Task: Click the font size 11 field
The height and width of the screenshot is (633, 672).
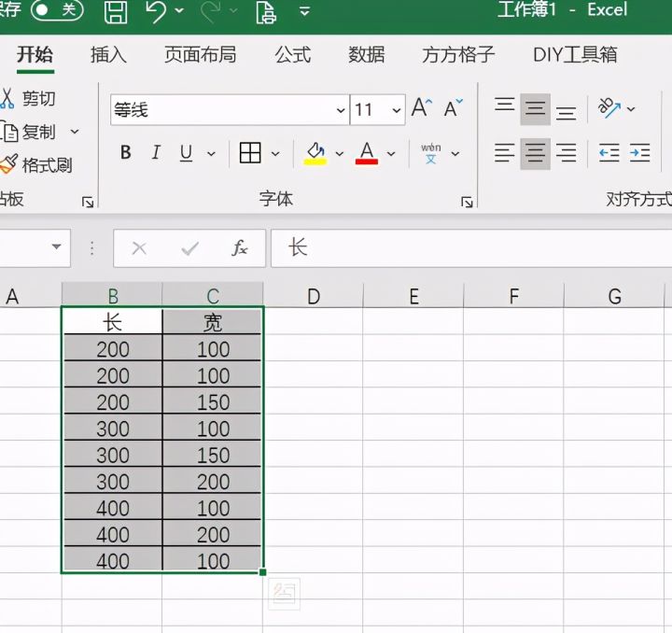Action: [368, 110]
